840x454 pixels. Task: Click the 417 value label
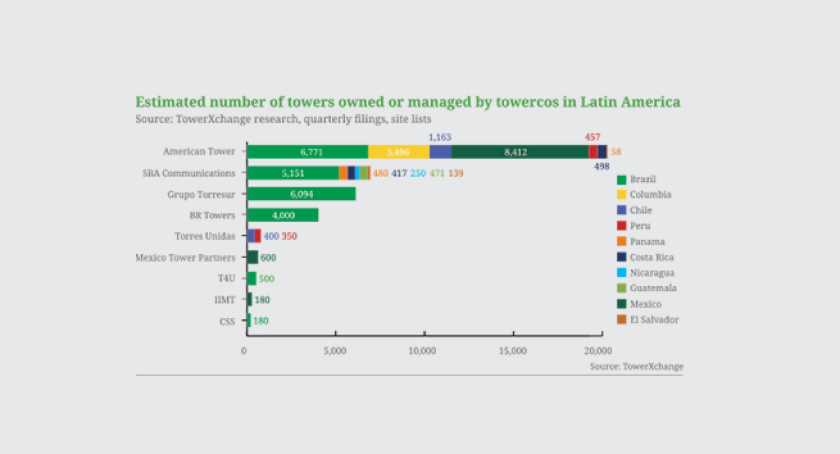pos(399,173)
